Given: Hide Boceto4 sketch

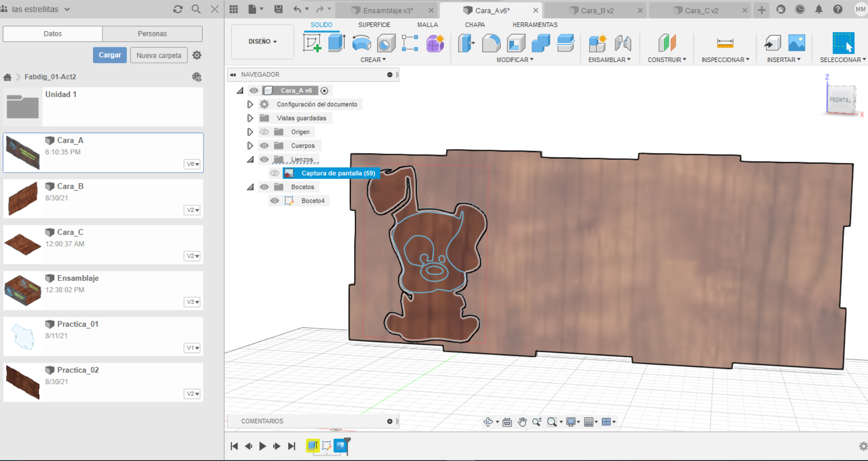Looking at the screenshot, I should pos(274,201).
